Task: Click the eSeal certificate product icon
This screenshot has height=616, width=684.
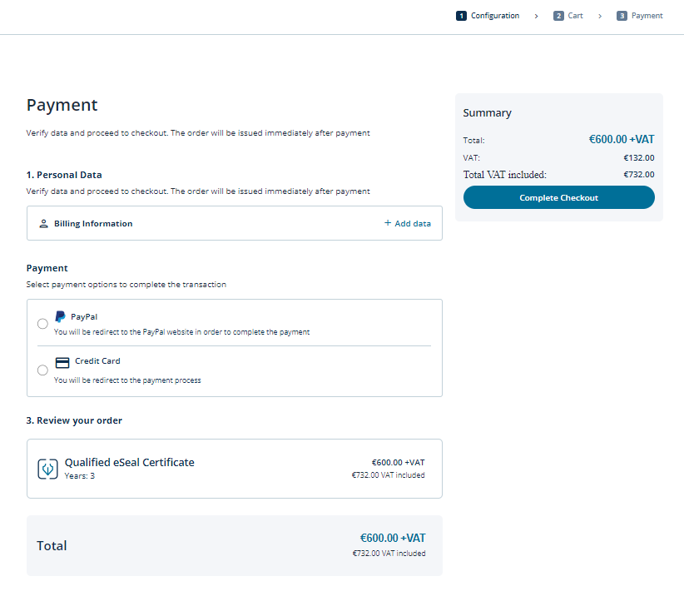Action: click(x=47, y=469)
